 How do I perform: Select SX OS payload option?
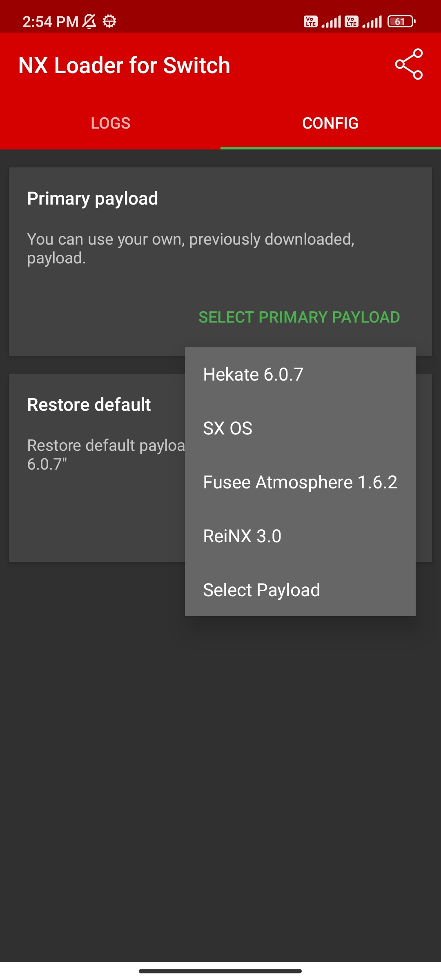[228, 428]
